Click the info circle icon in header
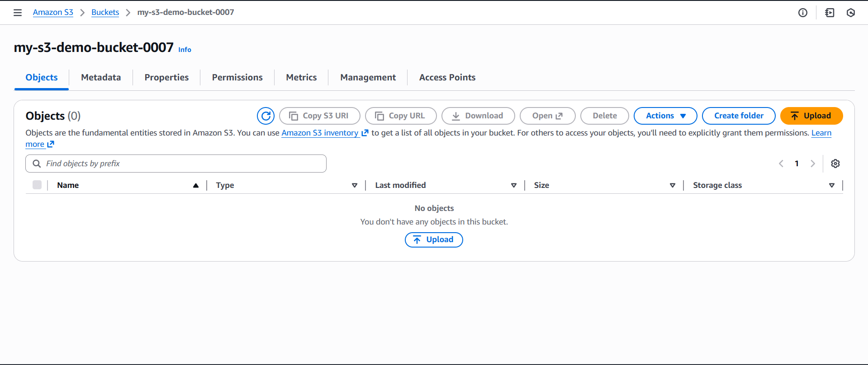This screenshot has height=365, width=868. coord(803,13)
